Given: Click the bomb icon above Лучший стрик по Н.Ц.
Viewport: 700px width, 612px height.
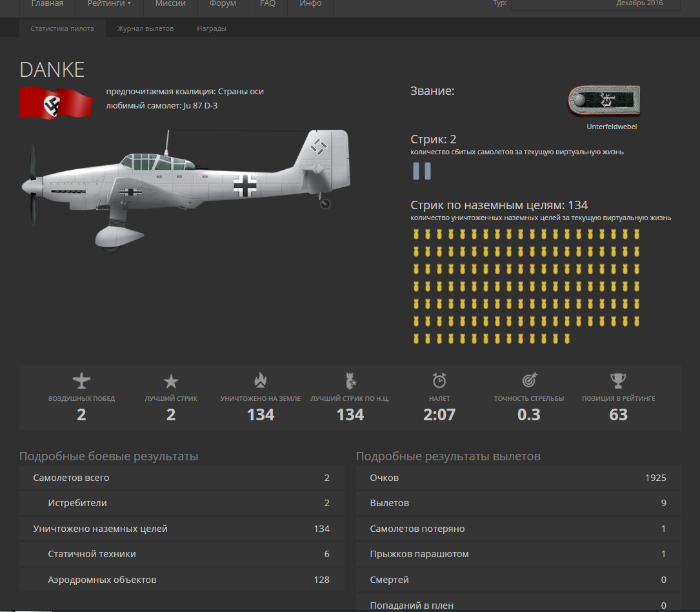Looking at the screenshot, I should [x=351, y=381].
